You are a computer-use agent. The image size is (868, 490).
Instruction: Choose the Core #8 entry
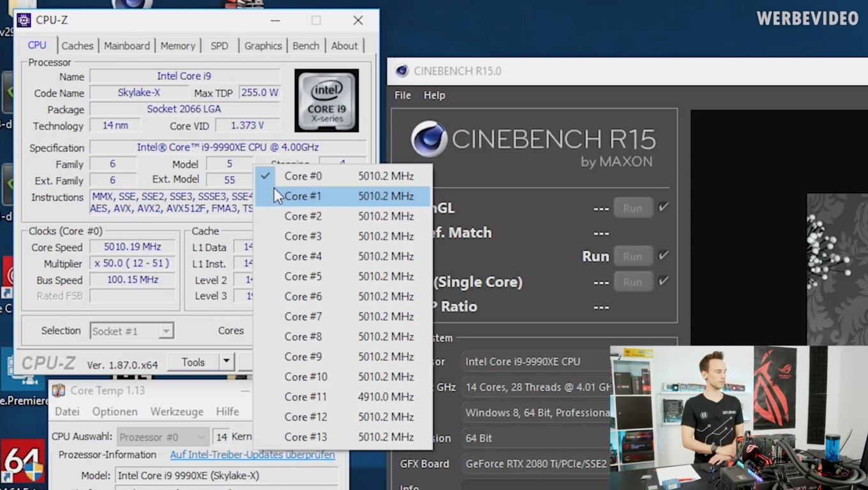pyautogui.click(x=343, y=337)
